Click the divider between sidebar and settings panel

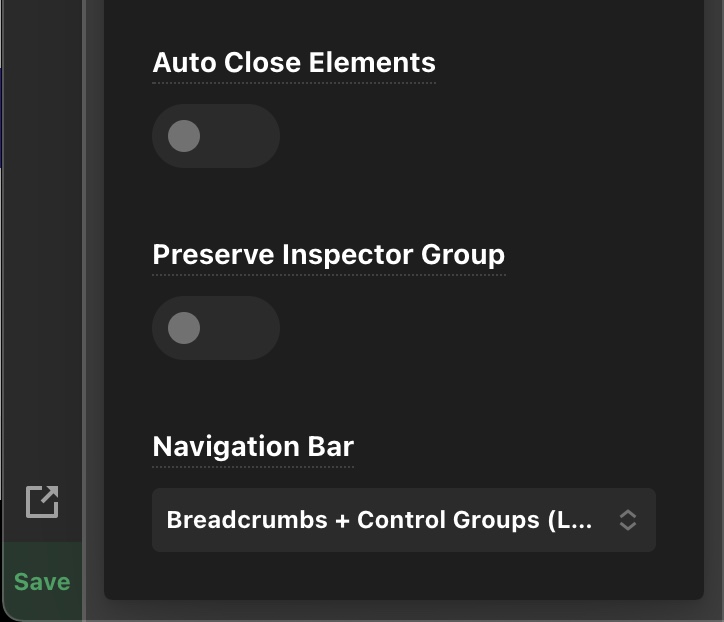coord(84,311)
